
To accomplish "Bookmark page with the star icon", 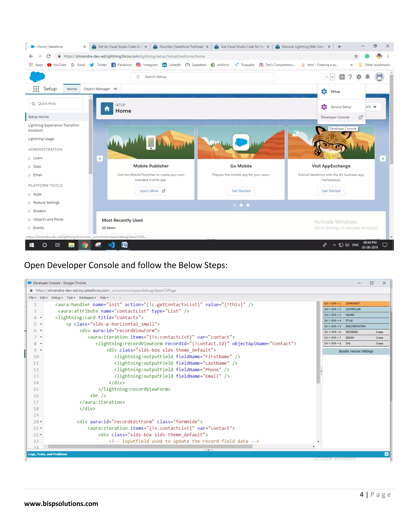I will [x=356, y=56].
